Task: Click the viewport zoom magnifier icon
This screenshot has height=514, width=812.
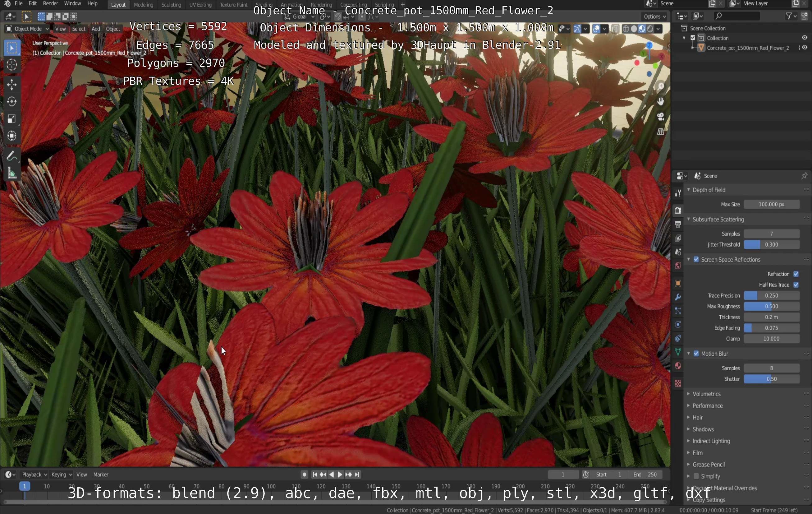Action: tap(660, 86)
